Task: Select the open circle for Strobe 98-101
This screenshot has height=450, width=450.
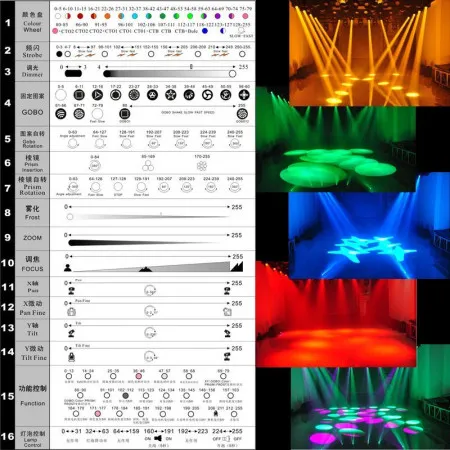Action: tap(105, 54)
